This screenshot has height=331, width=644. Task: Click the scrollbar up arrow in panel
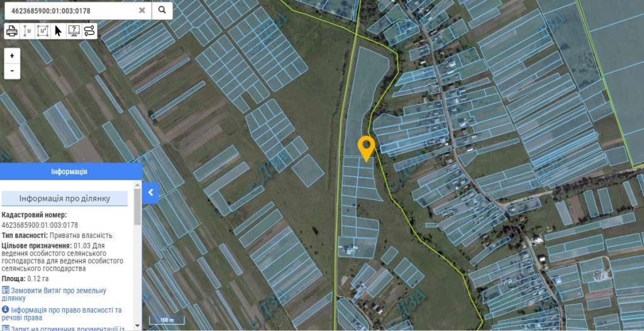coord(137,184)
